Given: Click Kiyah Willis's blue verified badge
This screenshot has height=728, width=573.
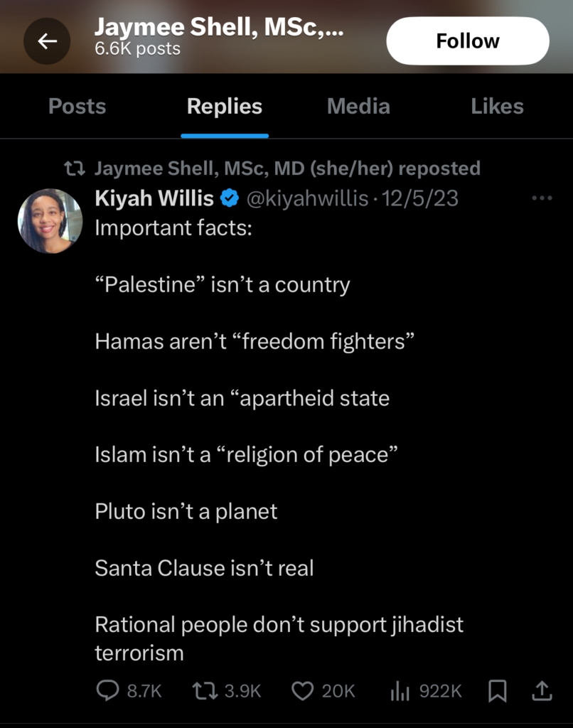Looking at the screenshot, I should pos(227,199).
